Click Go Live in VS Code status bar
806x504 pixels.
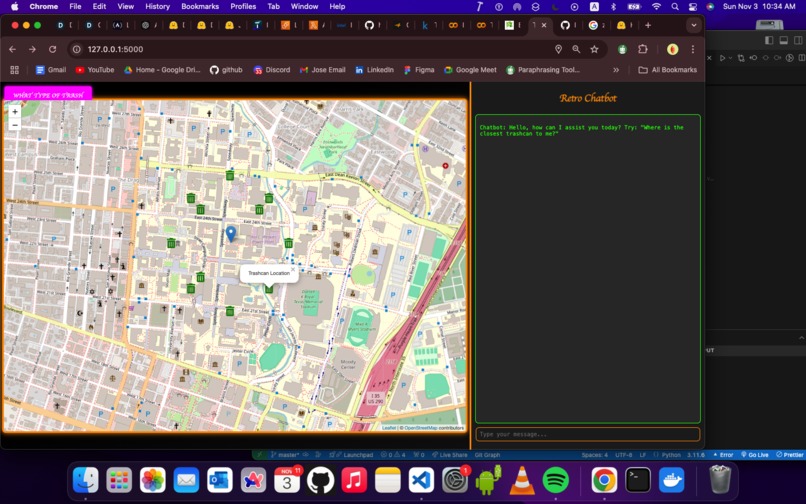(x=755, y=455)
